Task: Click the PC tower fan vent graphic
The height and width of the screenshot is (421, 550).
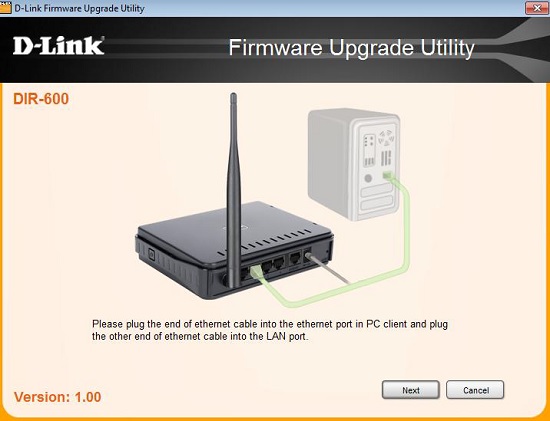Action: (x=387, y=138)
